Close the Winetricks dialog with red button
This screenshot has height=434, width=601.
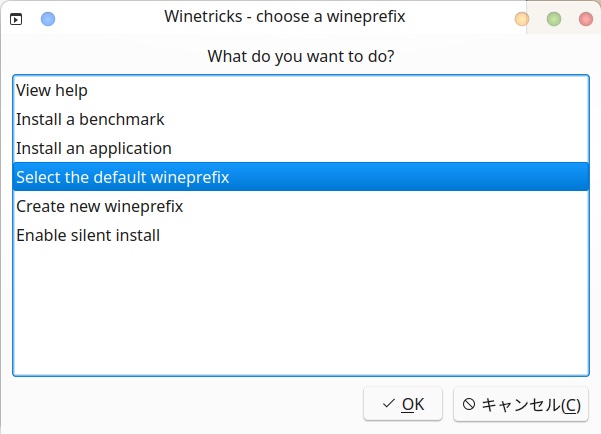[x=585, y=19]
